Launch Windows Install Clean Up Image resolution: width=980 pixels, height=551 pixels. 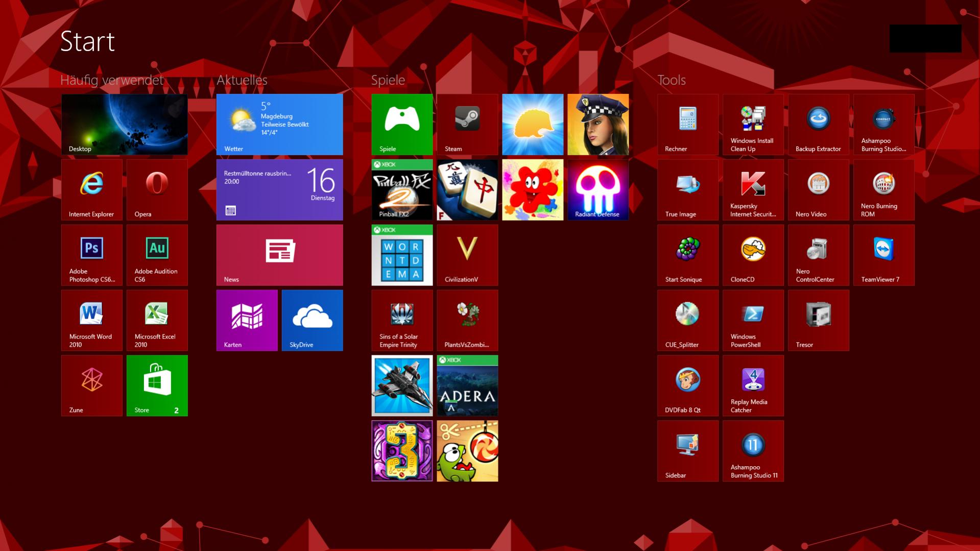pyautogui.click(x=753, y=124)
